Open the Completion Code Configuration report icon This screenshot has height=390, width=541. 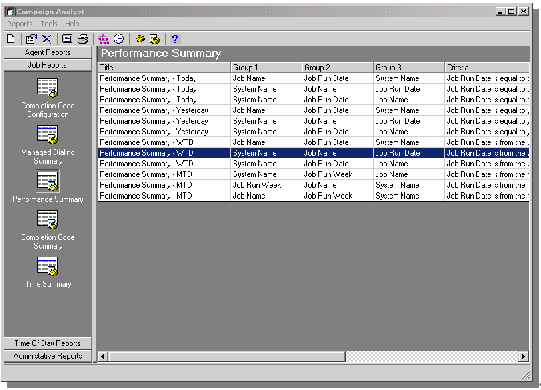tap(48, 88)
